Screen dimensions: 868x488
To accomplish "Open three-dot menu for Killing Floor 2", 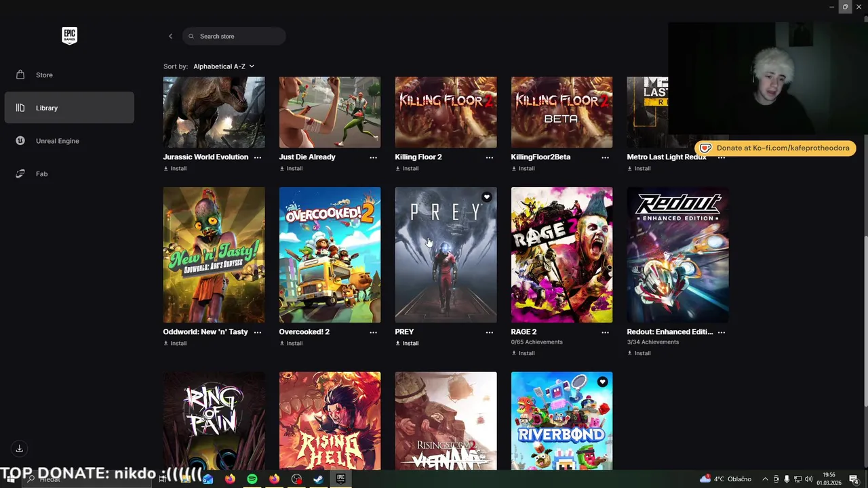I will (489, 157).
